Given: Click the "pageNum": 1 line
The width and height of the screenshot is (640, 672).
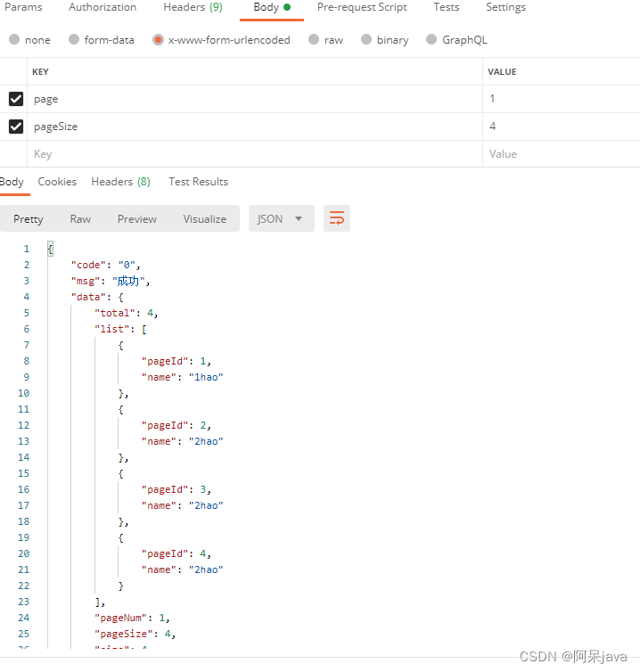Looking at the screenshot, I should tap(132, 618).
